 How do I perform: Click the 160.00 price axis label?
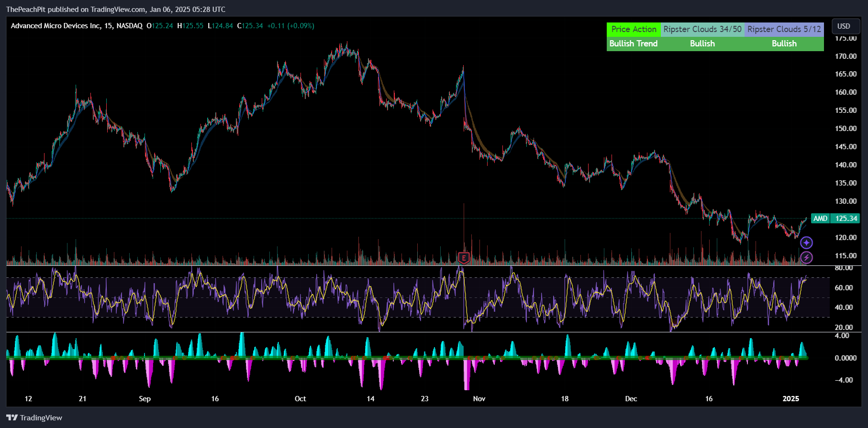846,92
